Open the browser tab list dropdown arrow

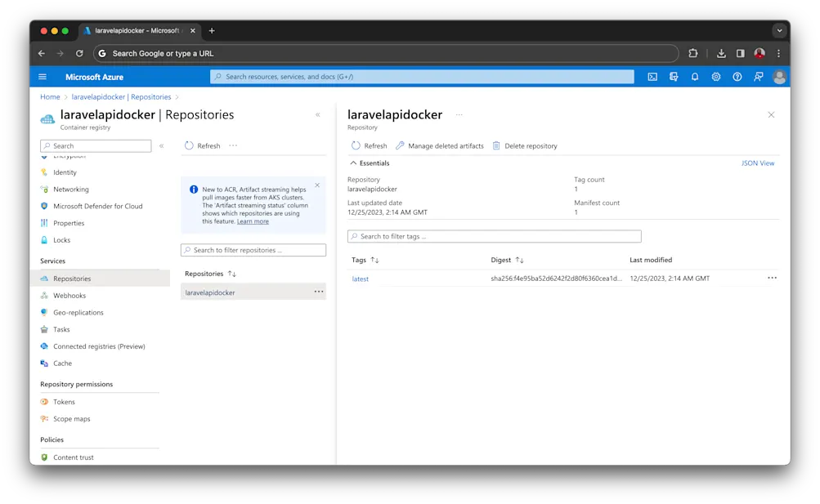click(779, 31)
